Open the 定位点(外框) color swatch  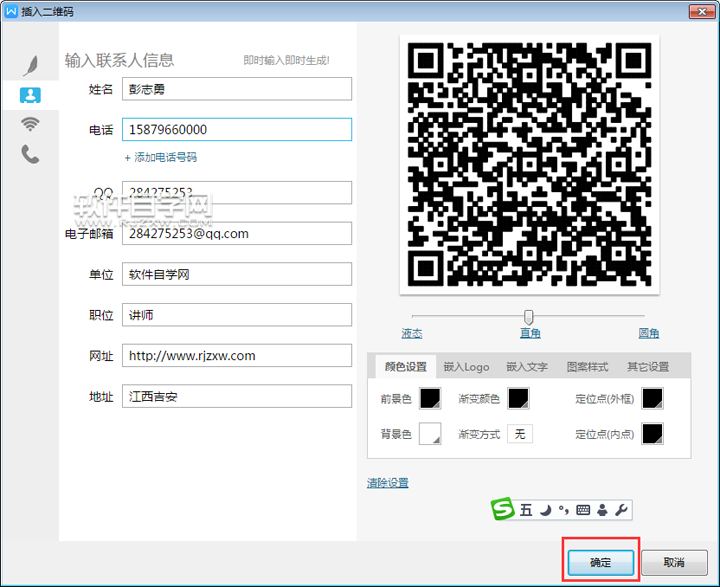tap(652, 399)
